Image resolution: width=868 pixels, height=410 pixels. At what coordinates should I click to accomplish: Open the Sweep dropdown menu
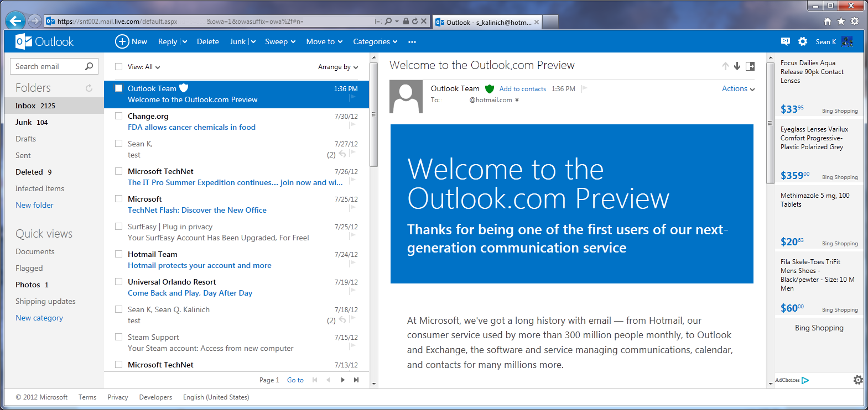280,41
